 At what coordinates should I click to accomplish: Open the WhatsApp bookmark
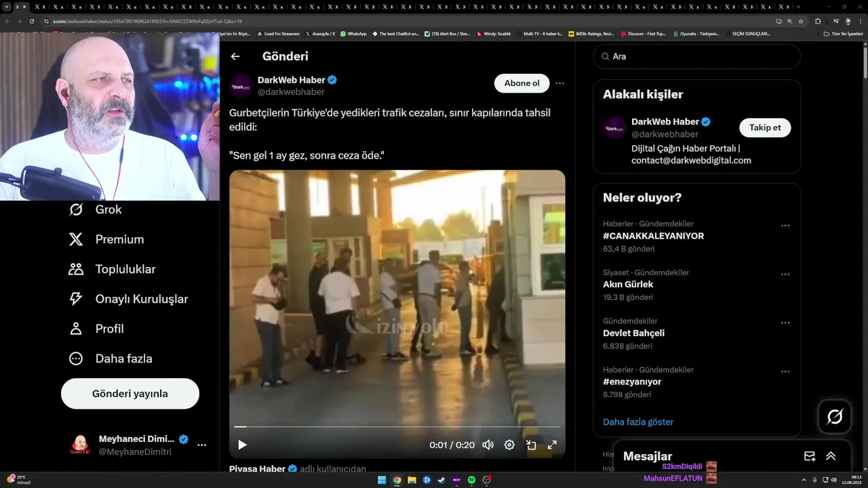click(353, 33)
